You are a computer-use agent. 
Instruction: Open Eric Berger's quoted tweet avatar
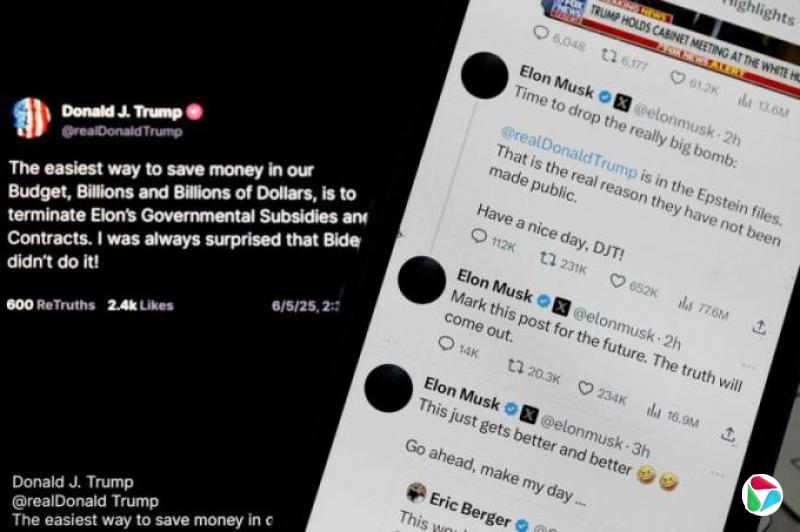(416, 492)
